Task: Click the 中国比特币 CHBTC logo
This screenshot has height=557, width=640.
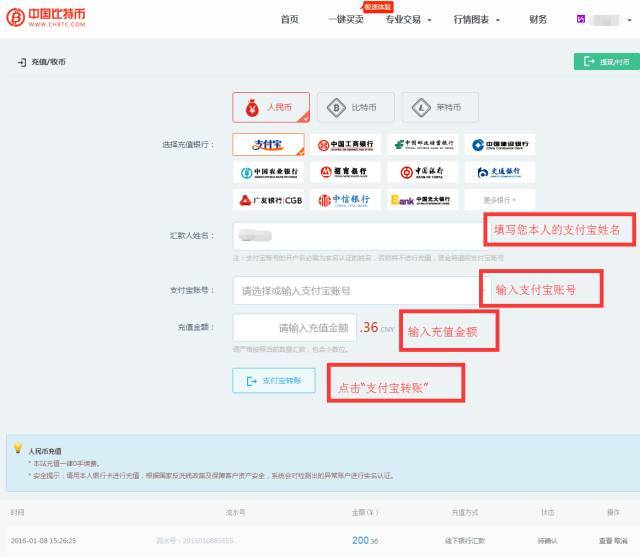Action: click(46, 18)
